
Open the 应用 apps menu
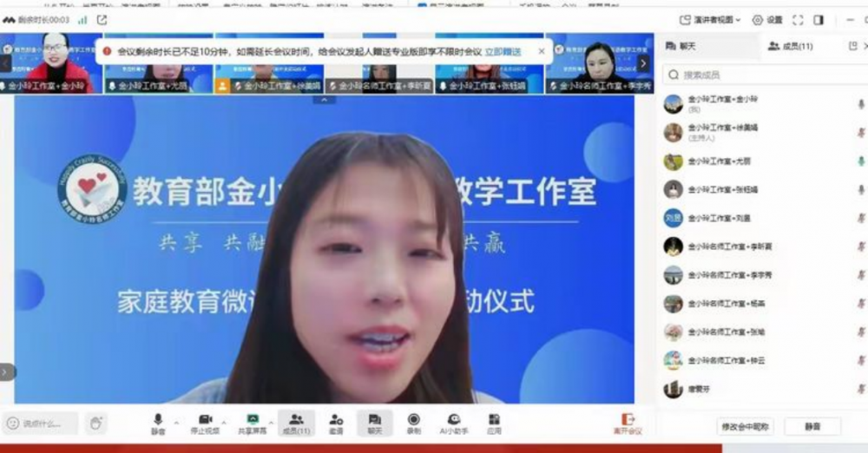(x=495, y=423)
